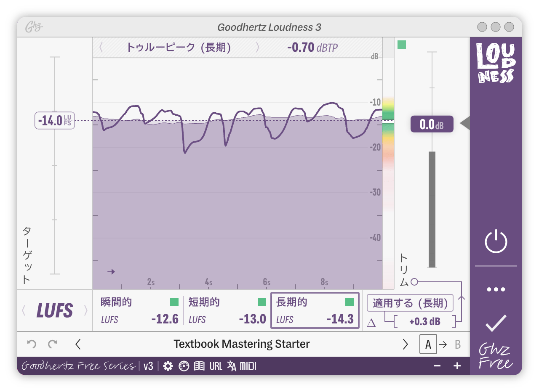Open the settings gear in footer

point(168,366)
